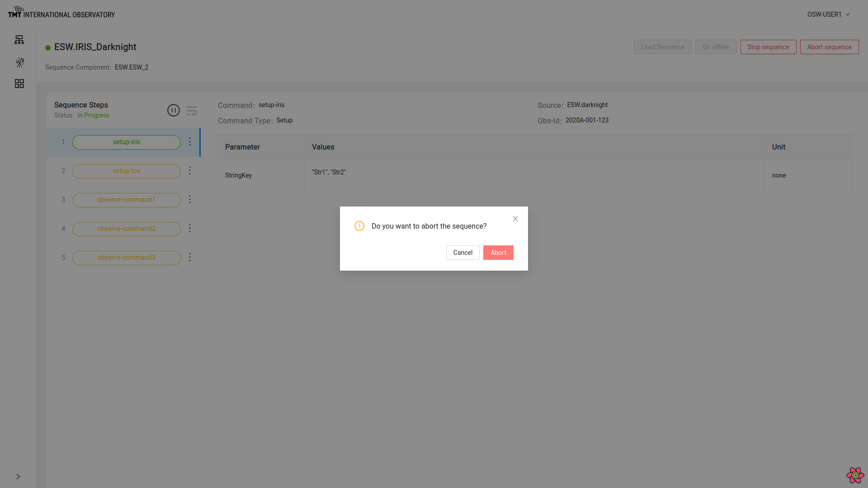This screenshot has width=868, height=488.
Task: Click the warning icon in the dialog
Action: click(359, 226)
